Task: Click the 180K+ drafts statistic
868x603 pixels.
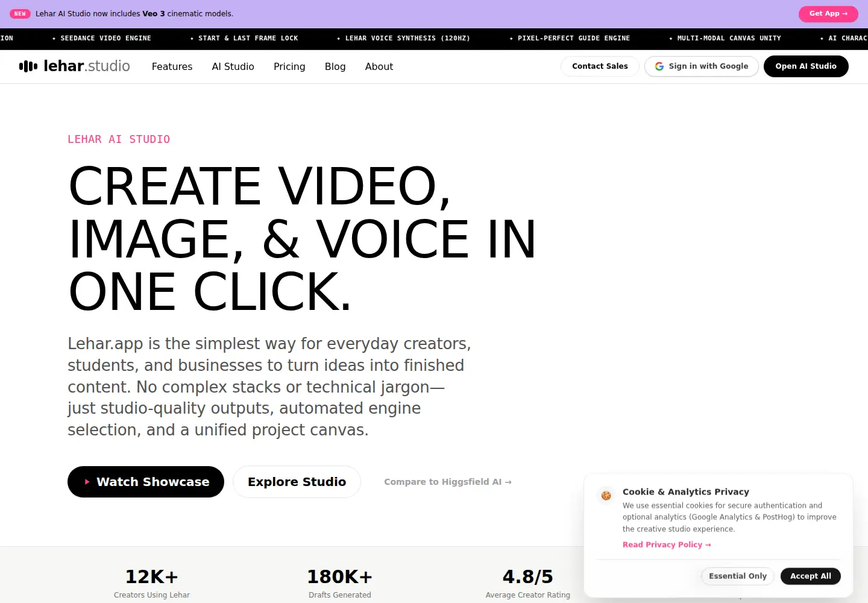Action: 340,577
